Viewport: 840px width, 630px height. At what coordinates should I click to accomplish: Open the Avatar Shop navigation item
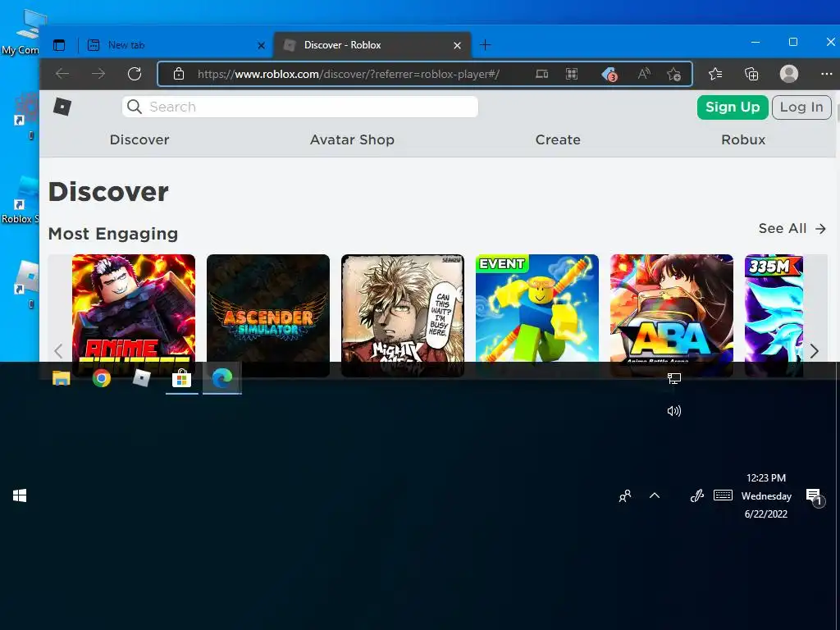coord(352,139)
